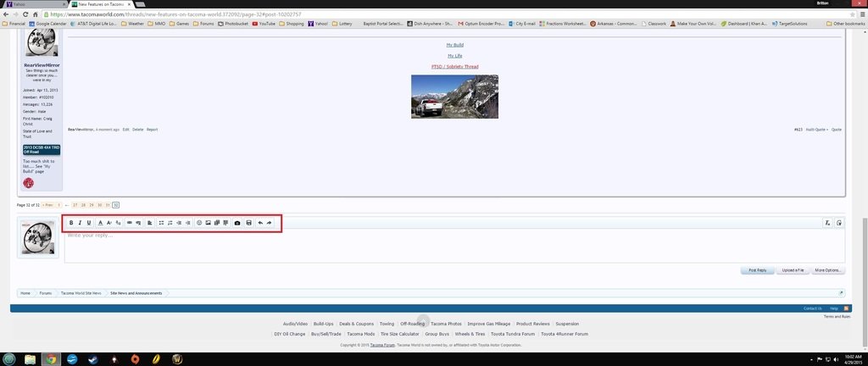868x366 pixels.
Task: Undo the last edit in editor
Action: [x=260, y=223]
